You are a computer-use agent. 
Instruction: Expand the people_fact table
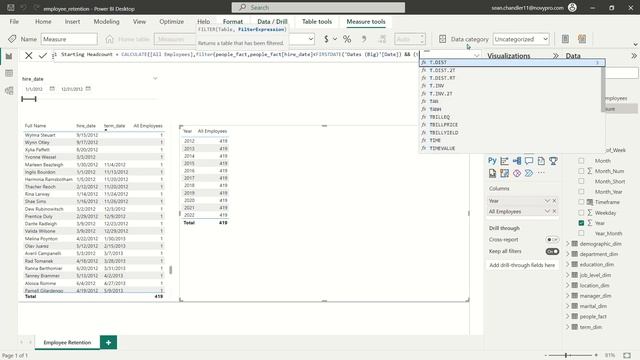coord(567,316)
